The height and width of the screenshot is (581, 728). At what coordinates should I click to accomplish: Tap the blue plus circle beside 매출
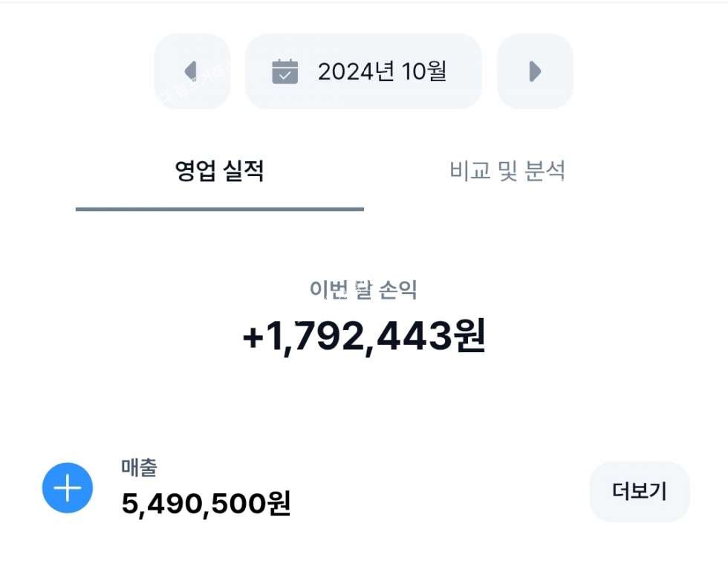pos(68,488)
